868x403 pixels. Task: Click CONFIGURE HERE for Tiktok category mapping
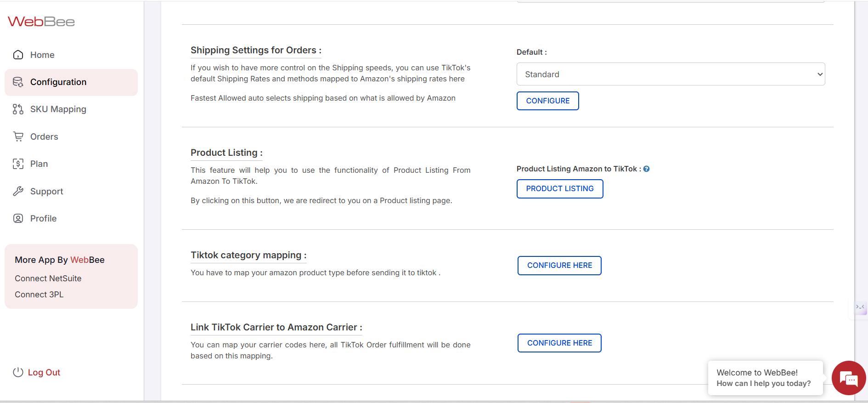pos(559,266)
